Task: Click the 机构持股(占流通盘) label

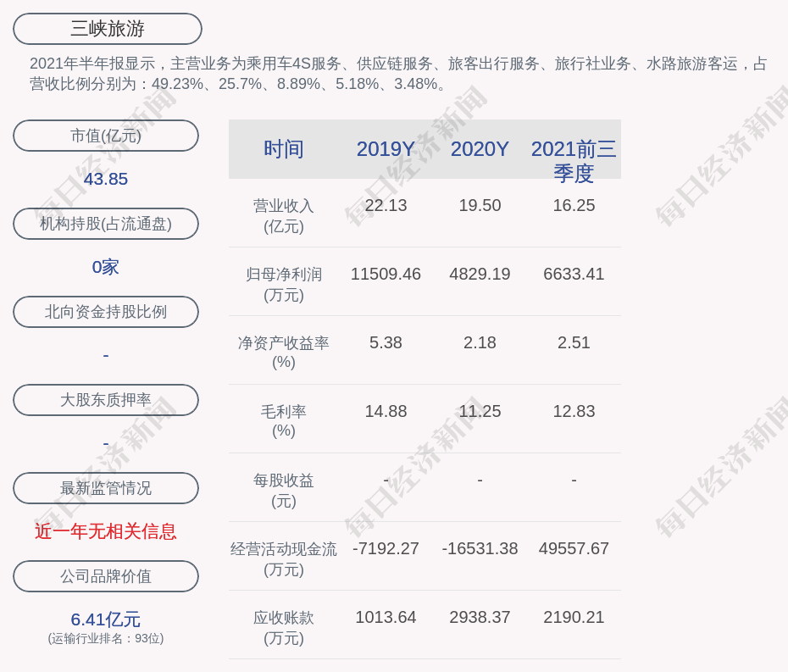Action: (x=106, y=224)
